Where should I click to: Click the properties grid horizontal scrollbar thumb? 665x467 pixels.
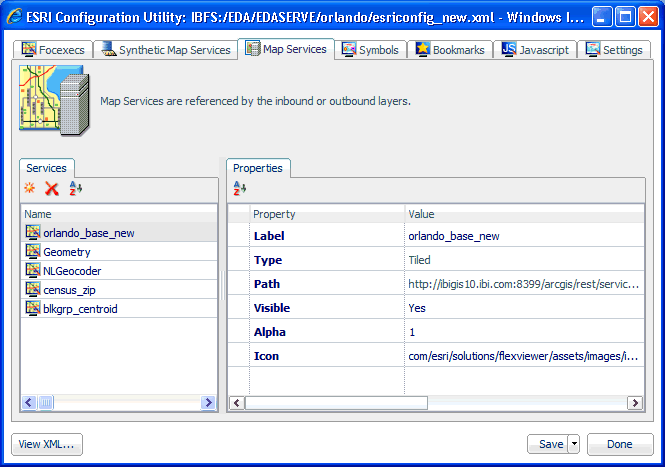tap(336, 403)
